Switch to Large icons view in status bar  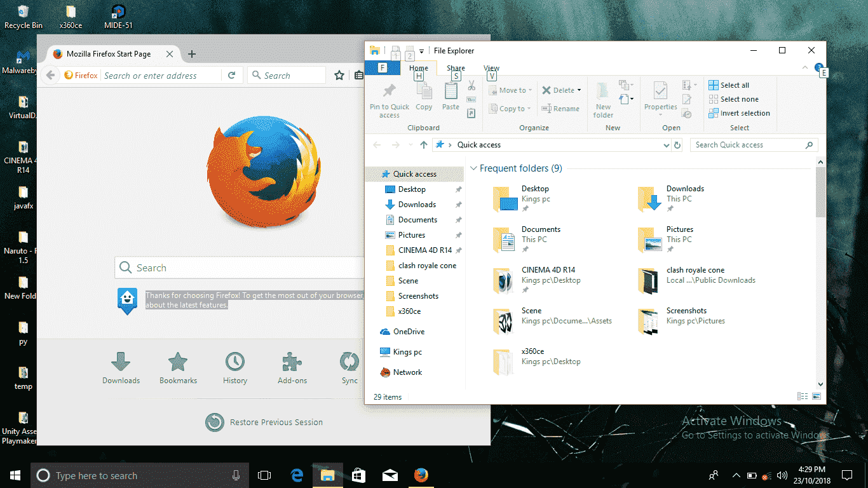tap(816, 396)
